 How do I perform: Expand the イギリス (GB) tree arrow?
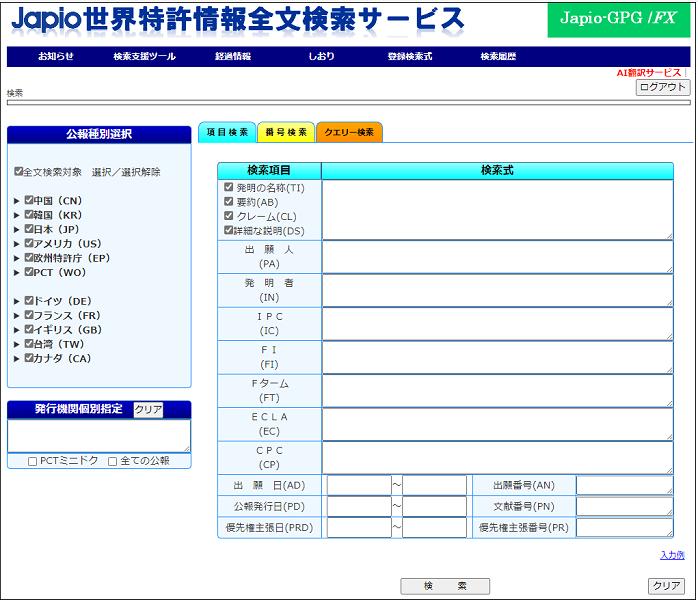(x=16, y=330)
